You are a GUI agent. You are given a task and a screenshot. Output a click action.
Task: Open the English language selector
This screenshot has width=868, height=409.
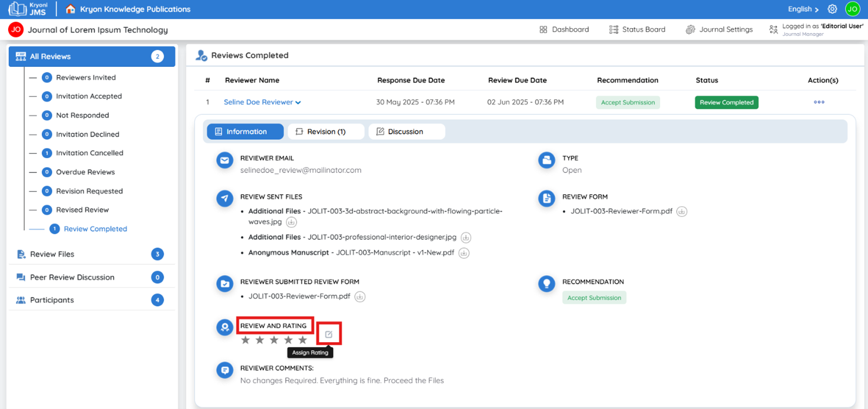[x=803, y=9]
